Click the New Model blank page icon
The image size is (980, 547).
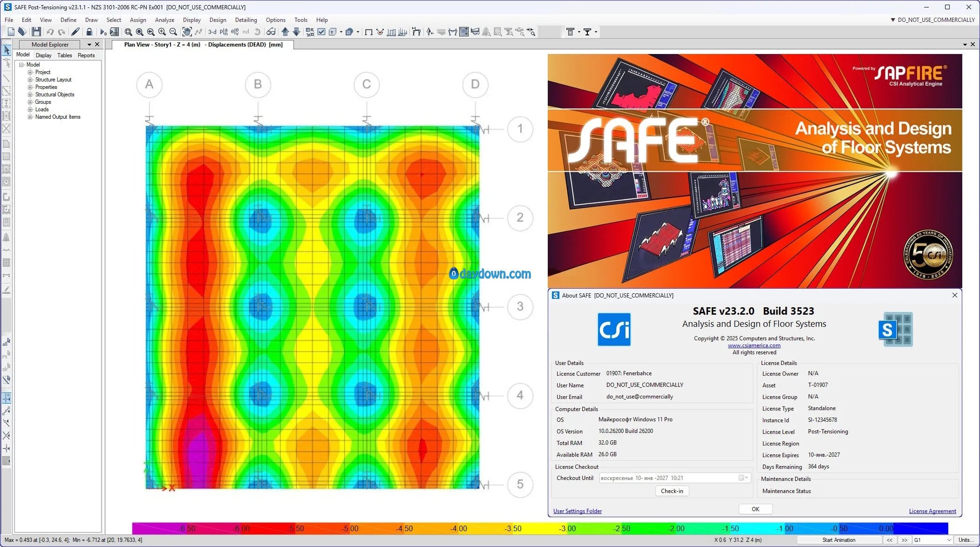click(11, 32)
